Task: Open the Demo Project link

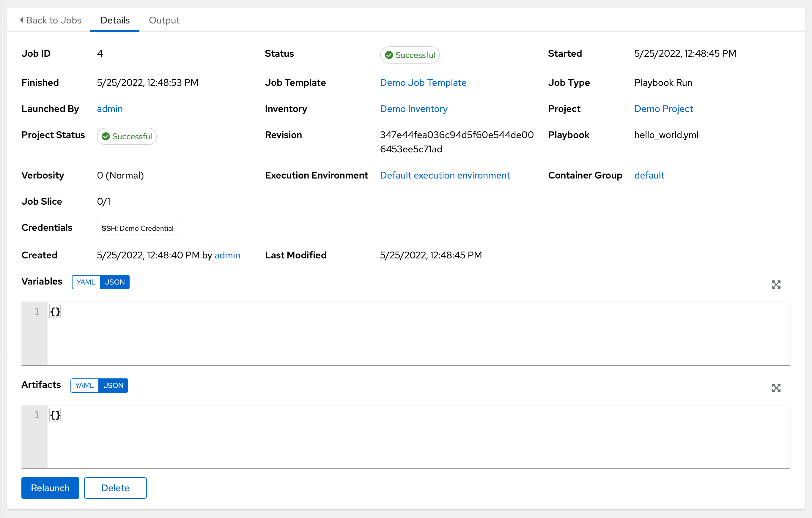Action: click(664, 108)
